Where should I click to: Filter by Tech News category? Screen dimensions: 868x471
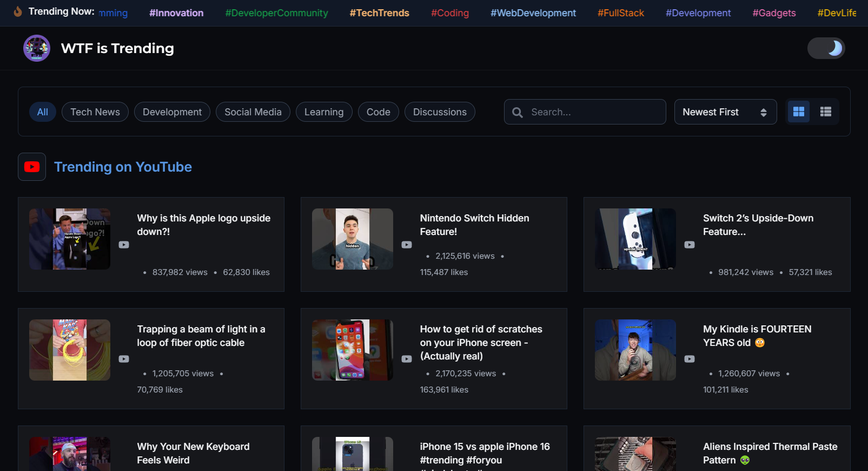(x=95, y=112)
